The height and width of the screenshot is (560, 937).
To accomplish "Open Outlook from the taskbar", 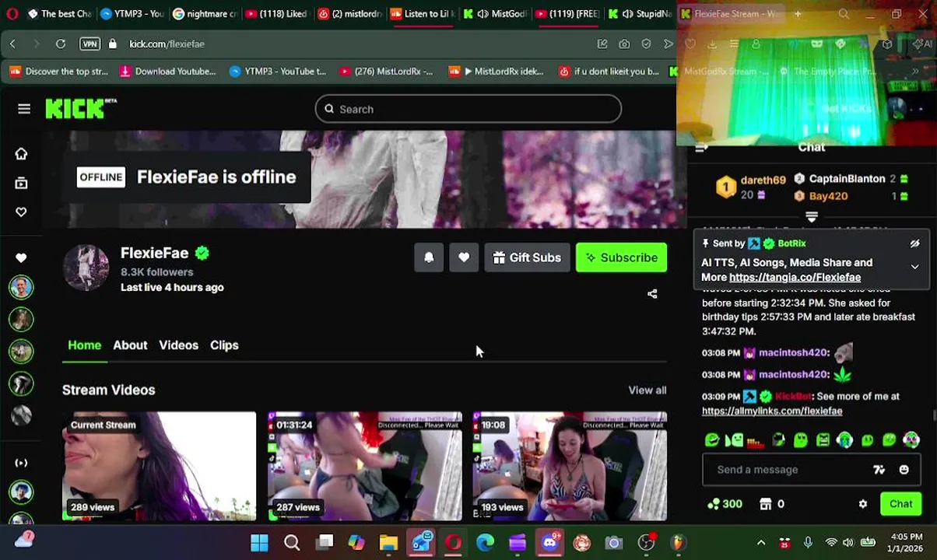I will pos(421,543).
